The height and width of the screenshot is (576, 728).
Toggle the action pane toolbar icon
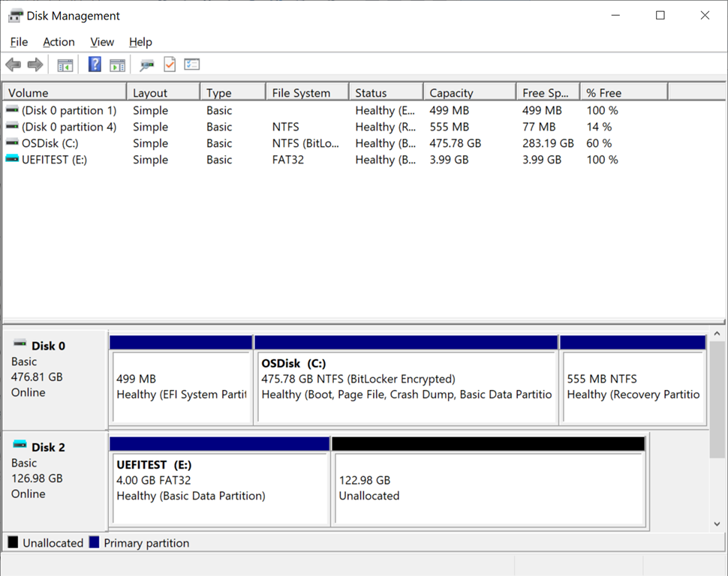117,65
